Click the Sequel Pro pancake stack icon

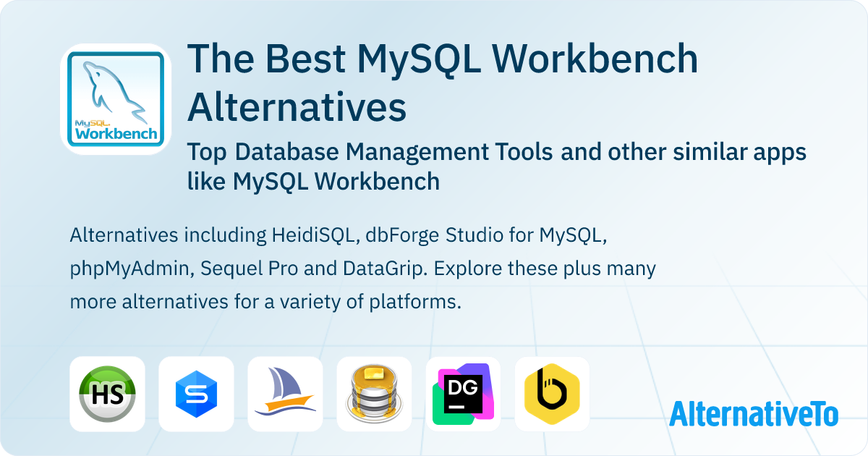point(374,394)
